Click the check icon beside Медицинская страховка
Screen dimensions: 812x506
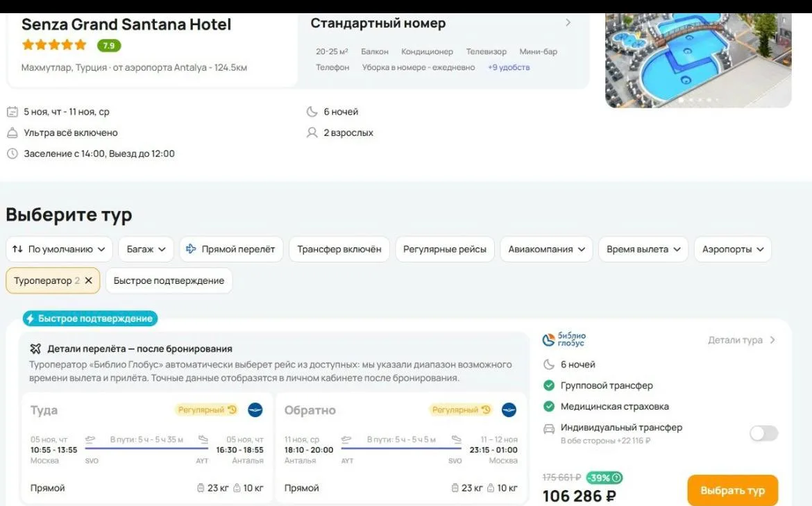tap(549, 407)
